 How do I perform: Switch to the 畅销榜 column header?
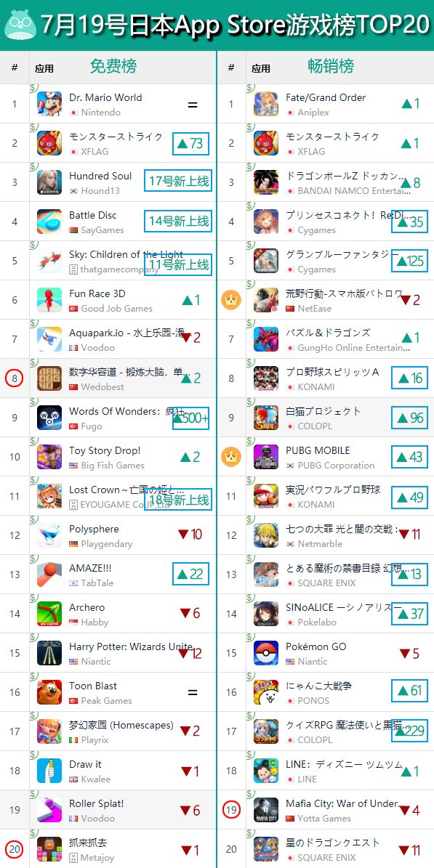click(331, 66)
